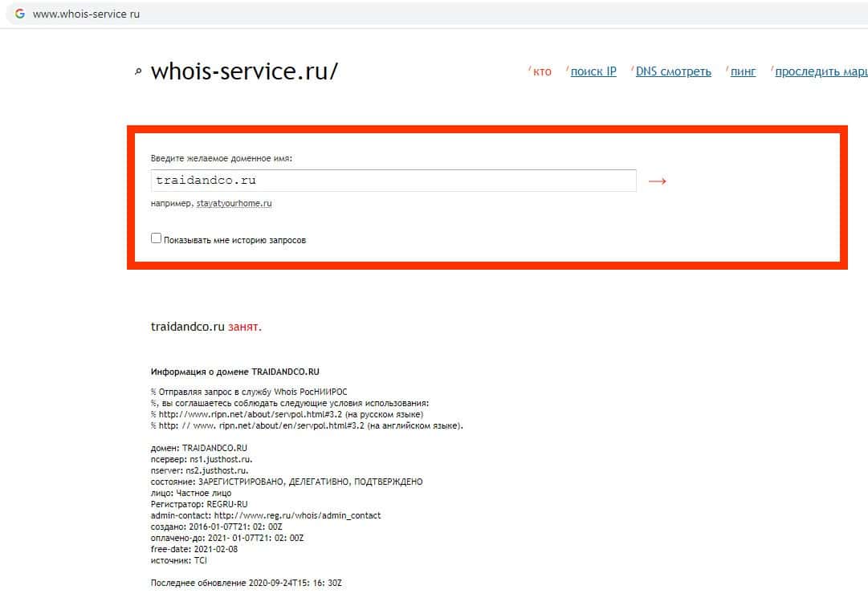Click the example link stayatyourhome.ru
The image size is (868, 606).
click(x=234, y=203)
